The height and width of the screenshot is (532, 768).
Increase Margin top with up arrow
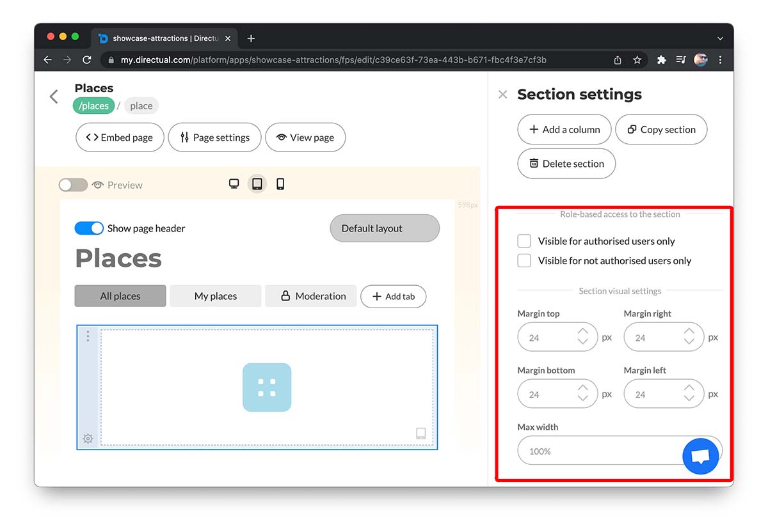pos(582,332)
